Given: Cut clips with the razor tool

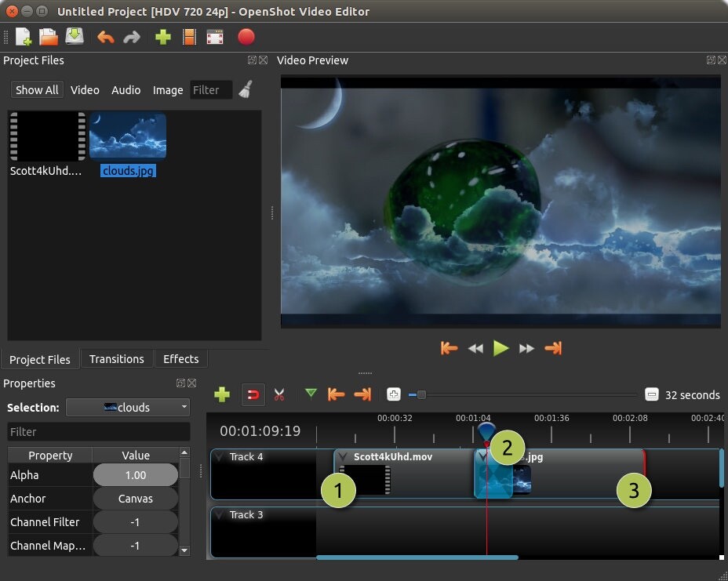Looking at the screenshot, I should coord(278,394).
